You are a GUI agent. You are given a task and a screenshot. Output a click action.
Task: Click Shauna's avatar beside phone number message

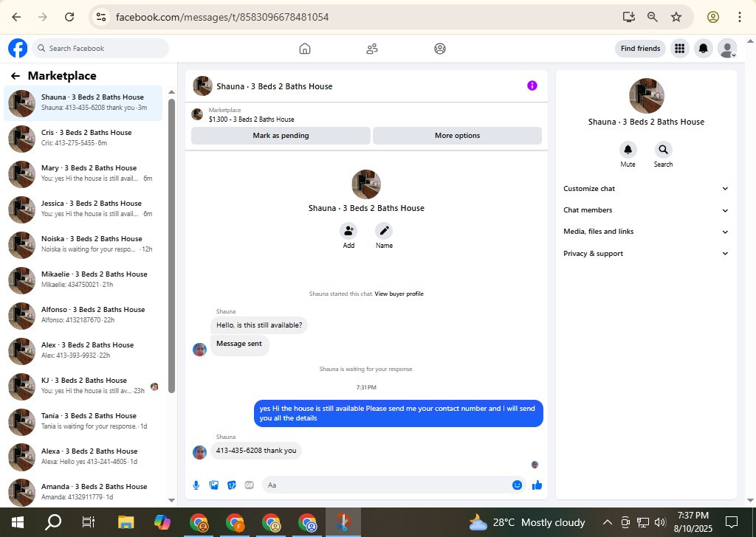(x=199, y=452)
